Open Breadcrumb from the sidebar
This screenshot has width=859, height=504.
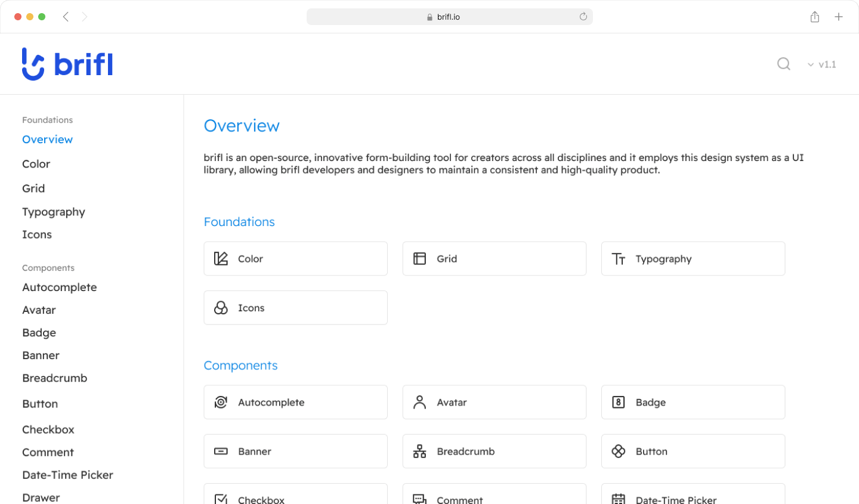[x=55, y=378]
